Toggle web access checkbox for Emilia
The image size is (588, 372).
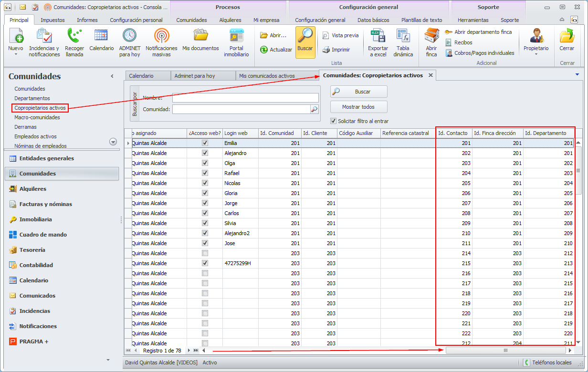coord(205,143)
